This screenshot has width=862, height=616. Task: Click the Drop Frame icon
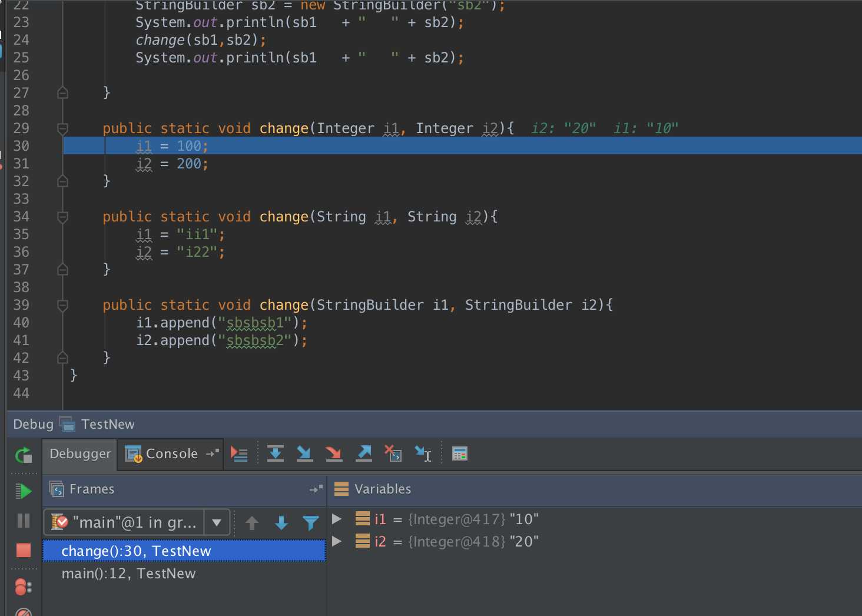(x=393, y=453)
